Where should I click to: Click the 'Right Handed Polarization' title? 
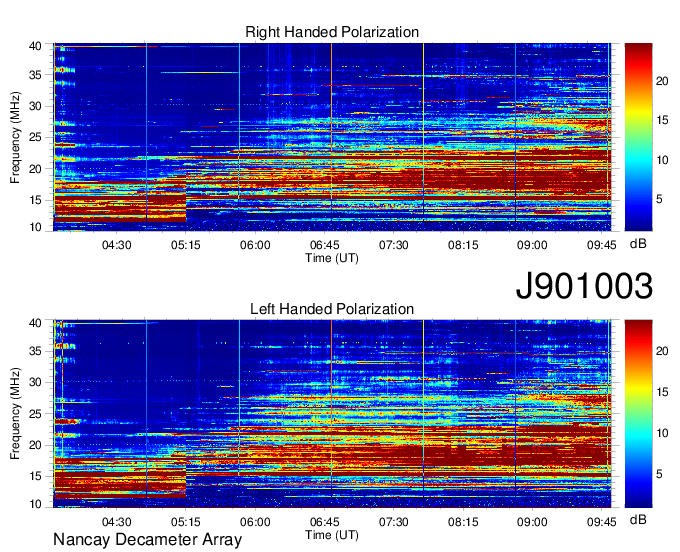[x=332, y=32]
